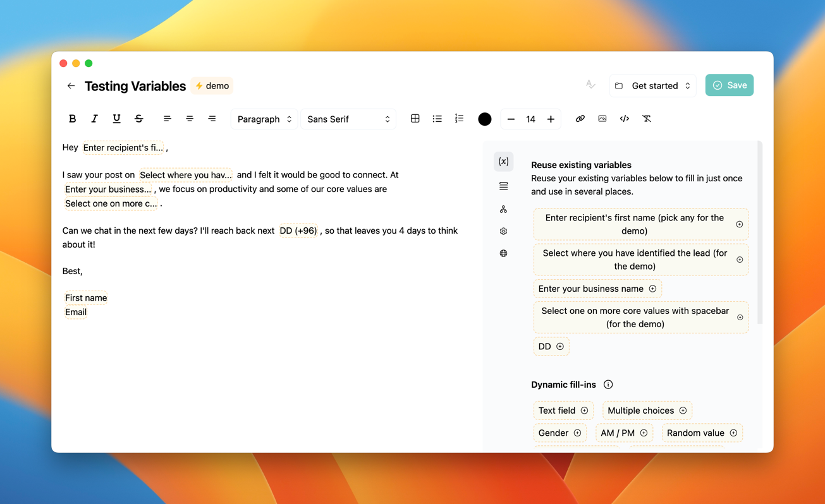Screen dimensions: 825x504
Task: Toggle underline formatting
Action: (116, 119)
